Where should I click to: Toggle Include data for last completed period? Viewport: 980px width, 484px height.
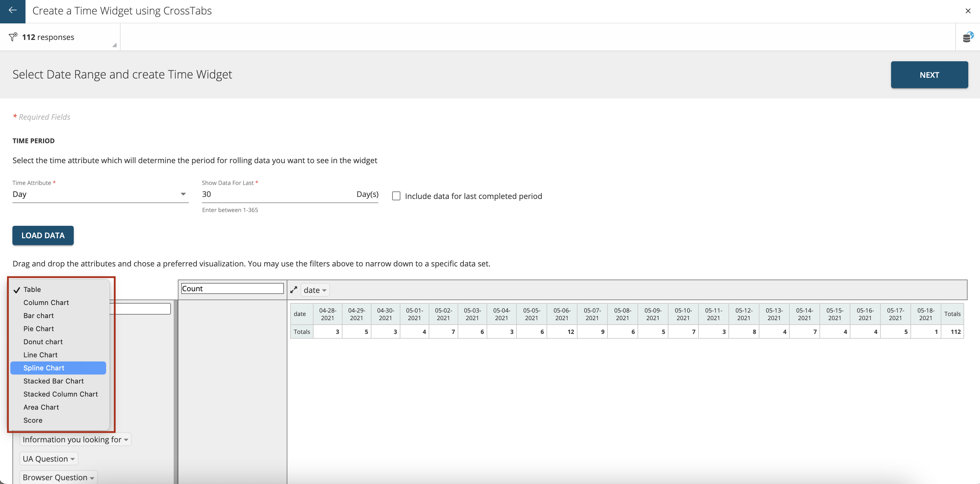pyautogui.click(x=396, y=196)
